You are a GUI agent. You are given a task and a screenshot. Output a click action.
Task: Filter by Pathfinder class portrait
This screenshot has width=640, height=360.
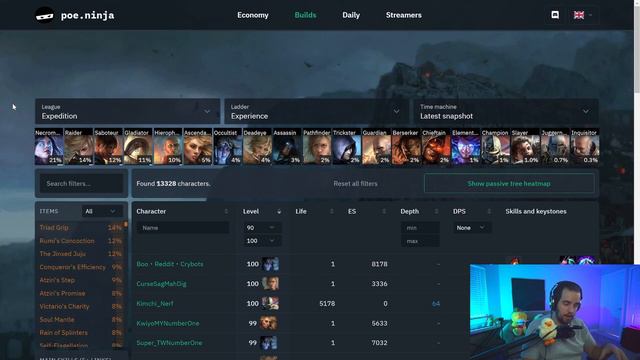[317, 147]
